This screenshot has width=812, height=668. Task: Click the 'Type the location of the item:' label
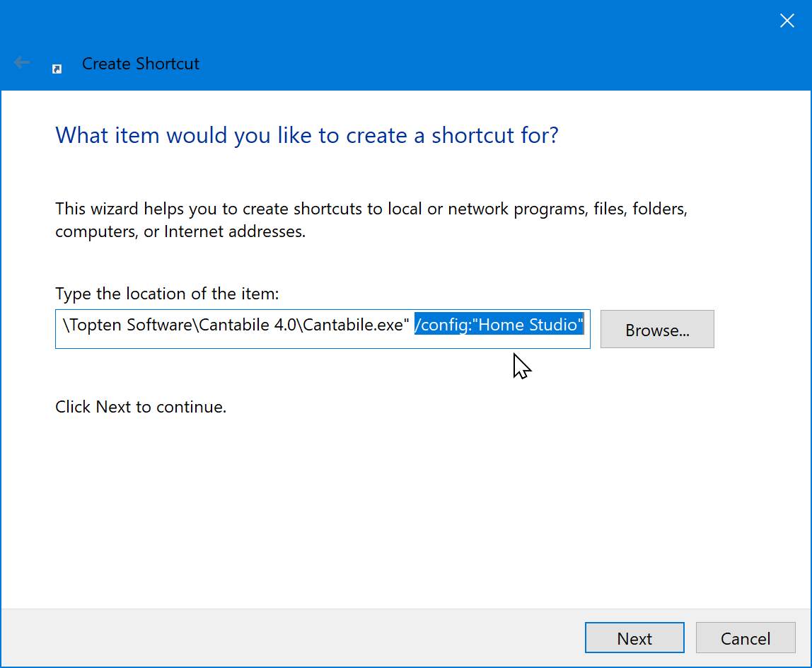coord(167,294)
